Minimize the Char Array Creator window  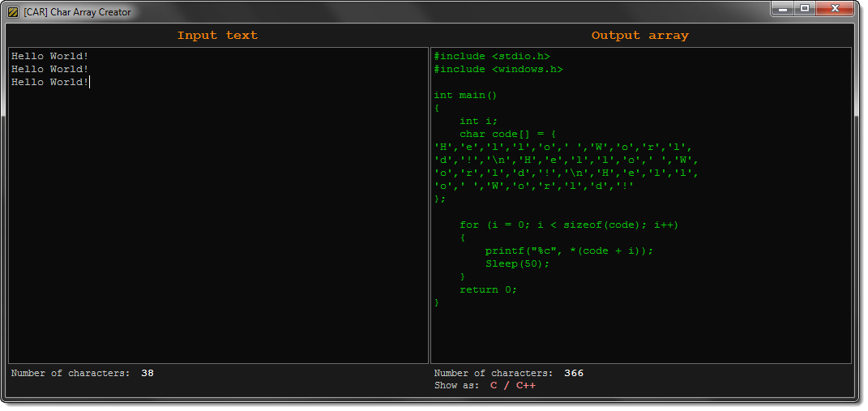click(x=783, y=9)
